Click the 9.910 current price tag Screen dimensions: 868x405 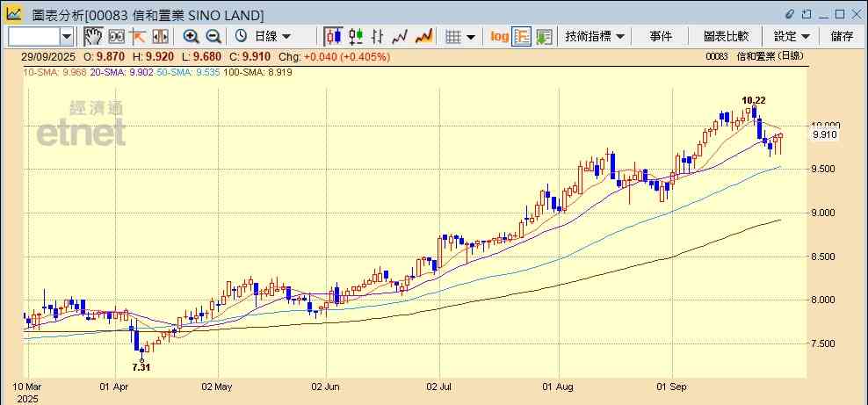tap(824, 134)
